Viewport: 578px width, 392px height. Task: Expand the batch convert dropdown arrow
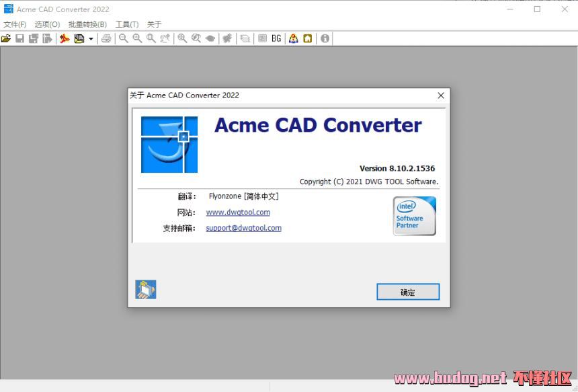pyautogui.click(x=91, y=39)
